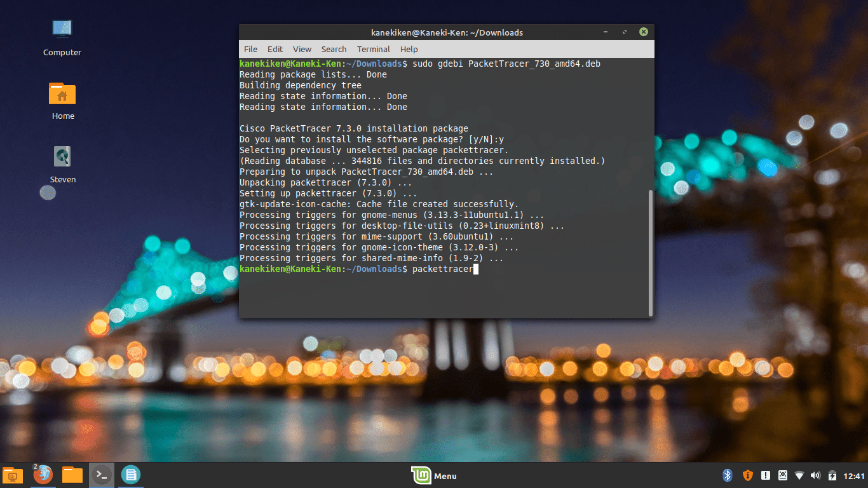Open the View menu in the terminal
Viewport: 868px width, 488px height.
coord(302,49)
